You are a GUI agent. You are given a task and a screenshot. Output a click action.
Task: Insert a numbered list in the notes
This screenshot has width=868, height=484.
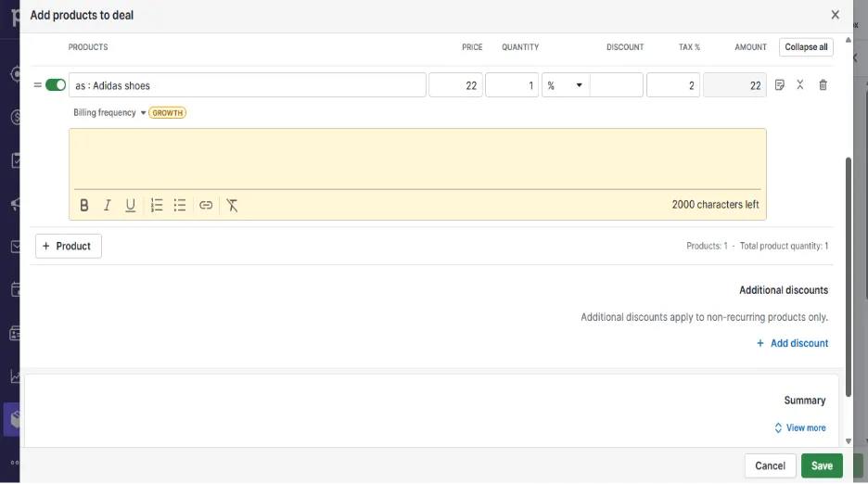click(x=157, y=206)
